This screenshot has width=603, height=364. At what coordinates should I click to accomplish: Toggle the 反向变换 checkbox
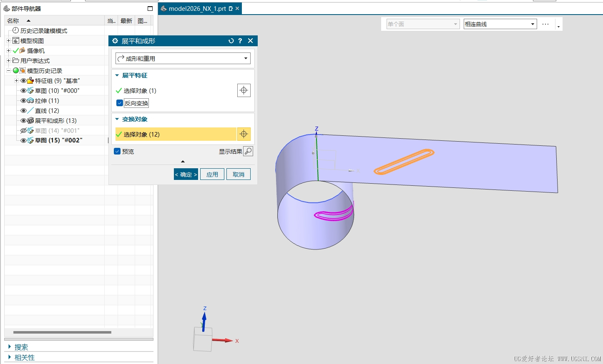pyautogui.click(x=120, y=103)
